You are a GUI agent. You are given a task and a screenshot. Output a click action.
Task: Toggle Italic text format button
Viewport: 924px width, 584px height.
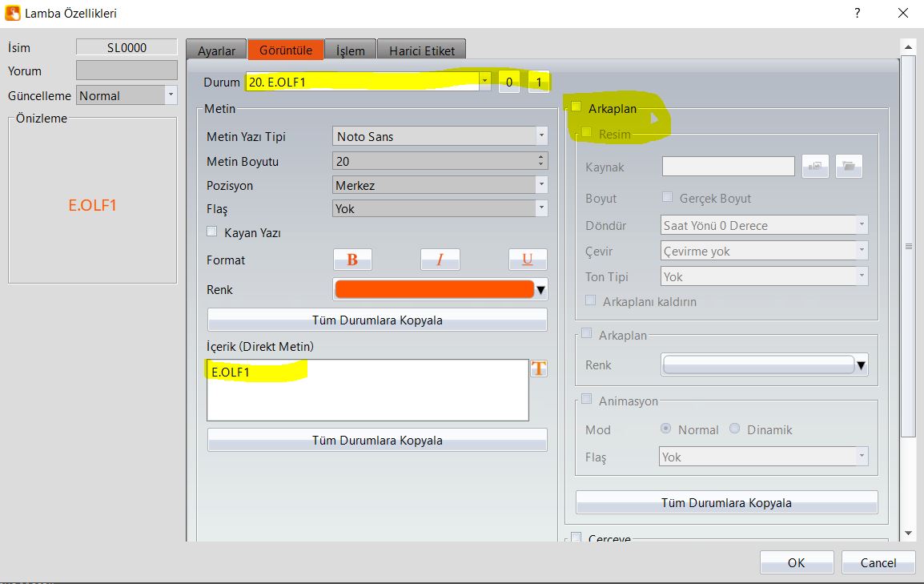[x=440, y=260]
